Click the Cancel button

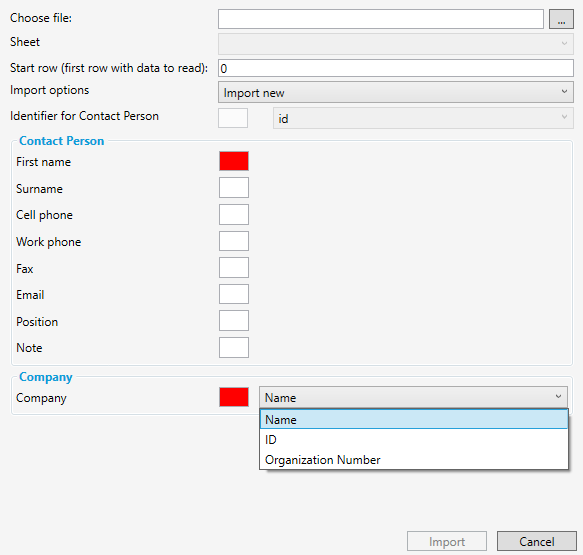(x=537, y=541)
